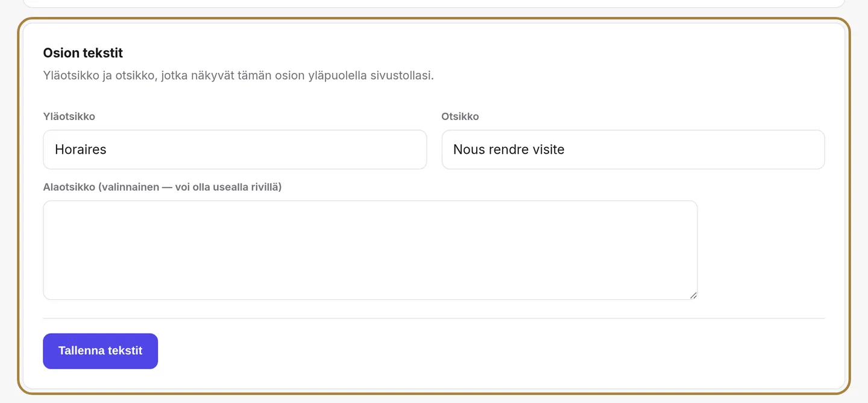Screen dimensions: 868x403
Task: Focus the Otsikko input field
Action: (633, 150)
